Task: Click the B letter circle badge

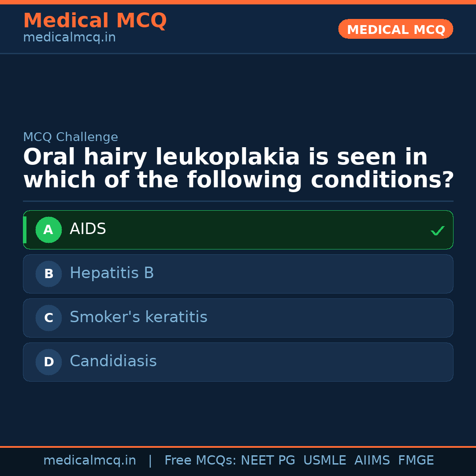Action: pyautogui.click(x=48, y=274)
